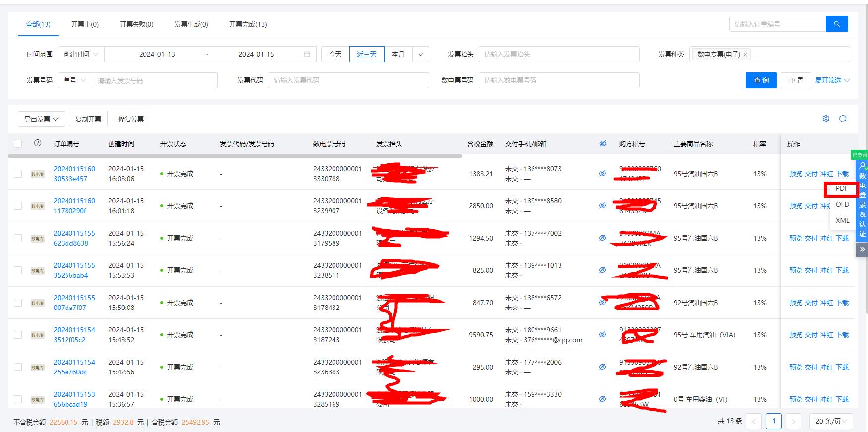Click the blue search magnifier button
This screenshot has height=432, width=868.
[x=836, y=24]
